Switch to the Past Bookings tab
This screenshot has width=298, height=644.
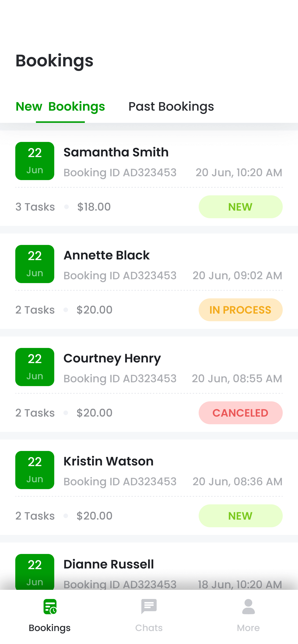coord(171,107)
